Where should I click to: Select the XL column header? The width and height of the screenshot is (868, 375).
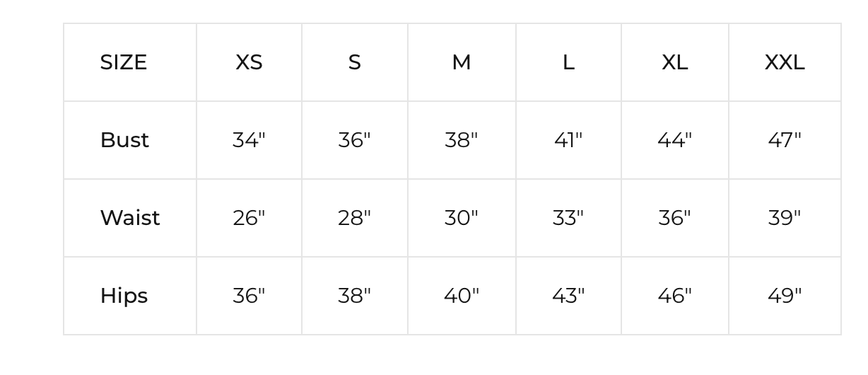click(x=675, y=62)
